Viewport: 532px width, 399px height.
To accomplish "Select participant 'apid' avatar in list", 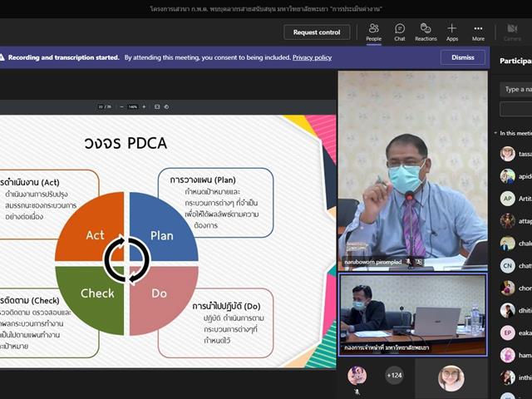I will tap(507, 176).
